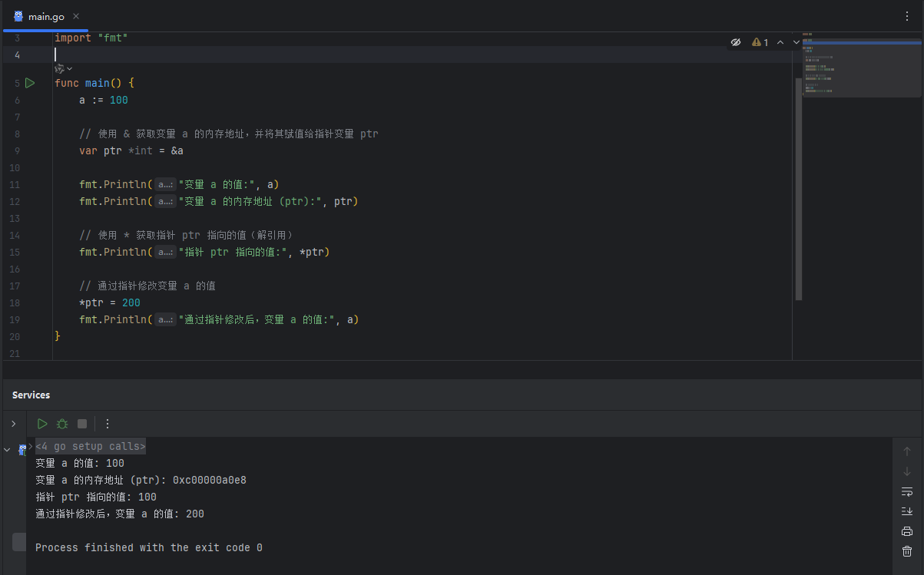Print the console output
Viewport: 924px width, 575px height.
pyautogui.click(x=906, y=531)
